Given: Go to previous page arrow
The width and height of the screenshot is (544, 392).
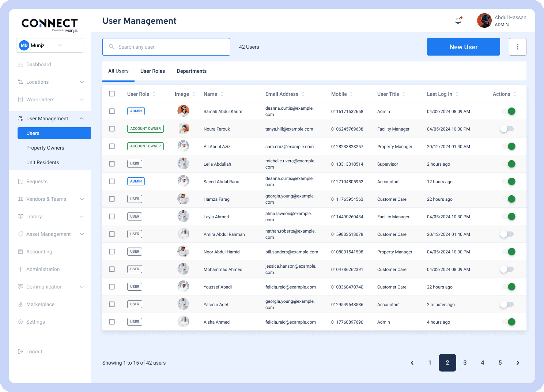Looking at the screenshot, I should (412, 363).
